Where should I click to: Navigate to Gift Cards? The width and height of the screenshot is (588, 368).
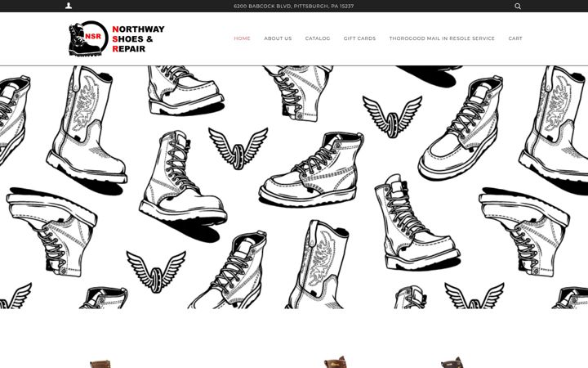coord(359,38)
